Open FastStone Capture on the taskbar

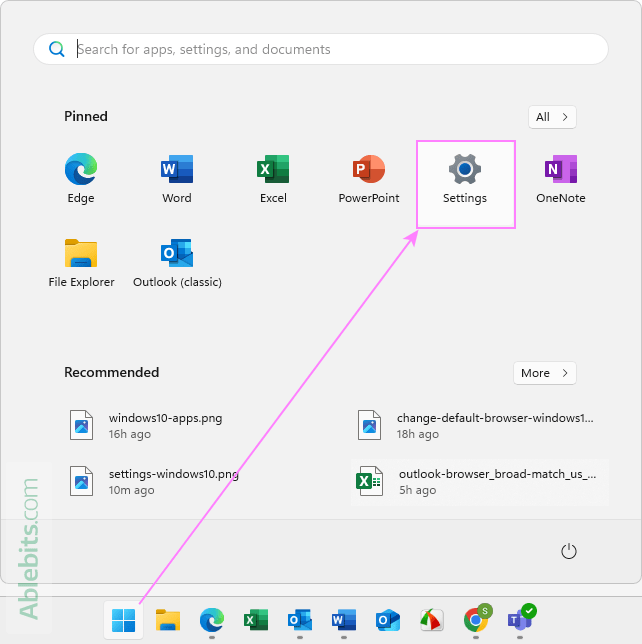(x=432, y=620)
